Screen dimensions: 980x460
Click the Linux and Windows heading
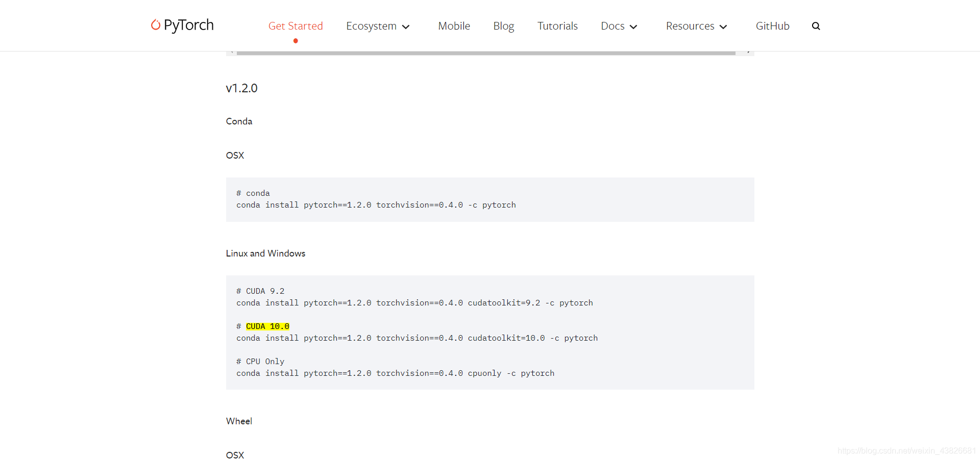[x=266, y=253]
